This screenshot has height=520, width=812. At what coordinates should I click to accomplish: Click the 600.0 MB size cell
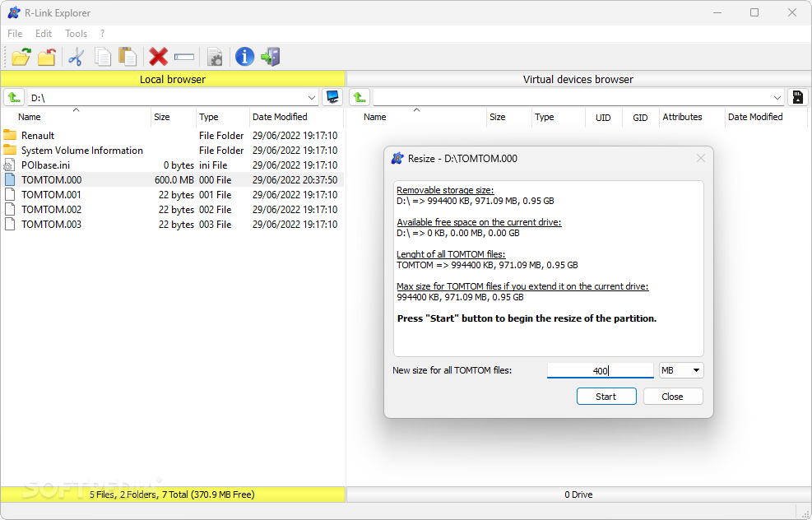(x=174, y=179)
